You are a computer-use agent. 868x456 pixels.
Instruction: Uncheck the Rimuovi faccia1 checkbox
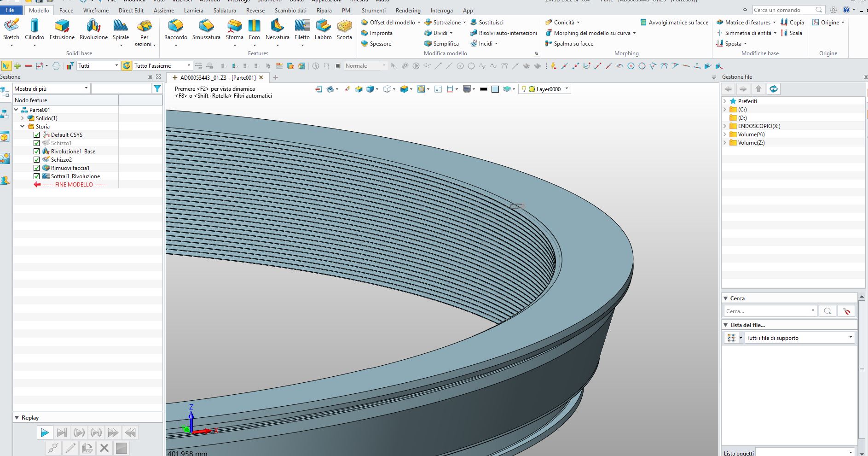click(37, 168)
